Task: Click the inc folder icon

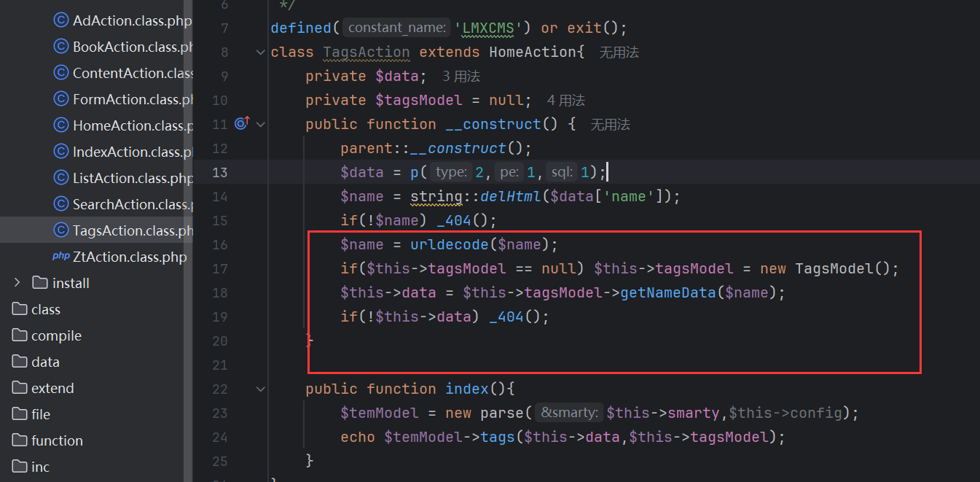Action: click(20, 467)
